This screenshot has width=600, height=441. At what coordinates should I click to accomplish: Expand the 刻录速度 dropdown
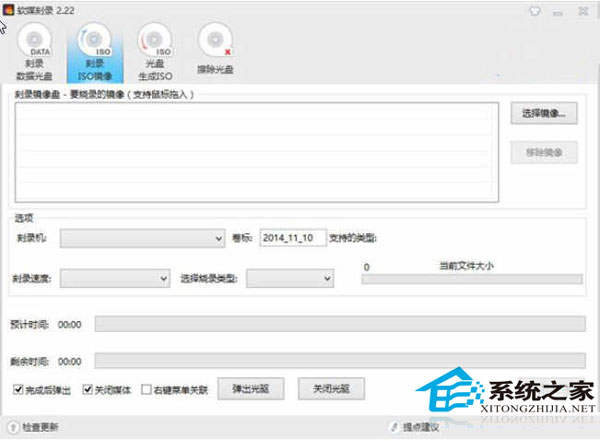click(x=115, y=278)
